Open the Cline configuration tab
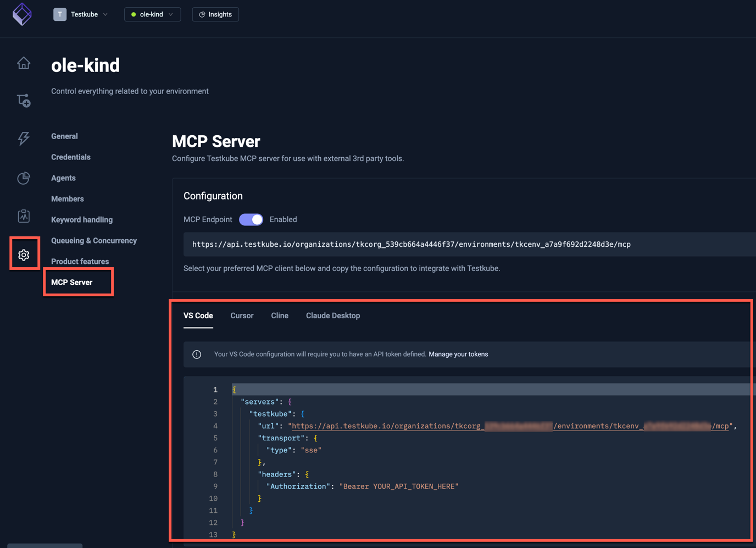This screenshot has width=756, height=548. tap(280, 315)
